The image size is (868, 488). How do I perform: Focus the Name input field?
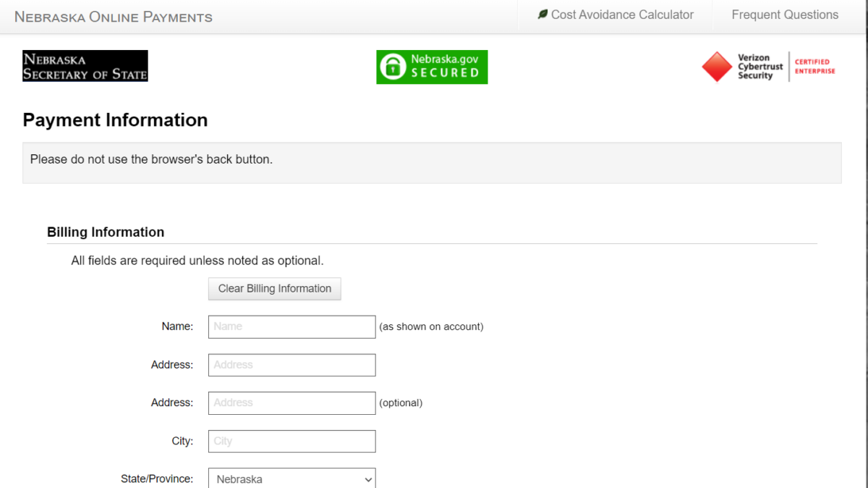(x=292, y=327)
